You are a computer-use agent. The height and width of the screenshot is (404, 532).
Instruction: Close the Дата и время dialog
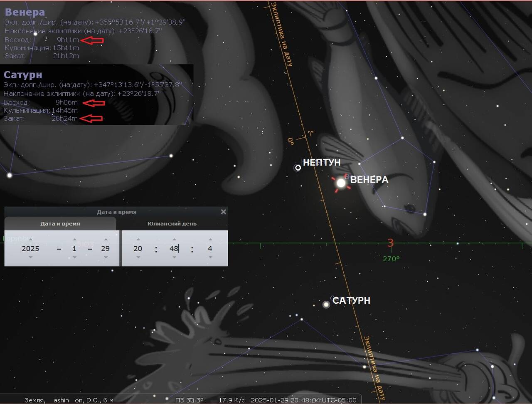click(x=223, y=212)
